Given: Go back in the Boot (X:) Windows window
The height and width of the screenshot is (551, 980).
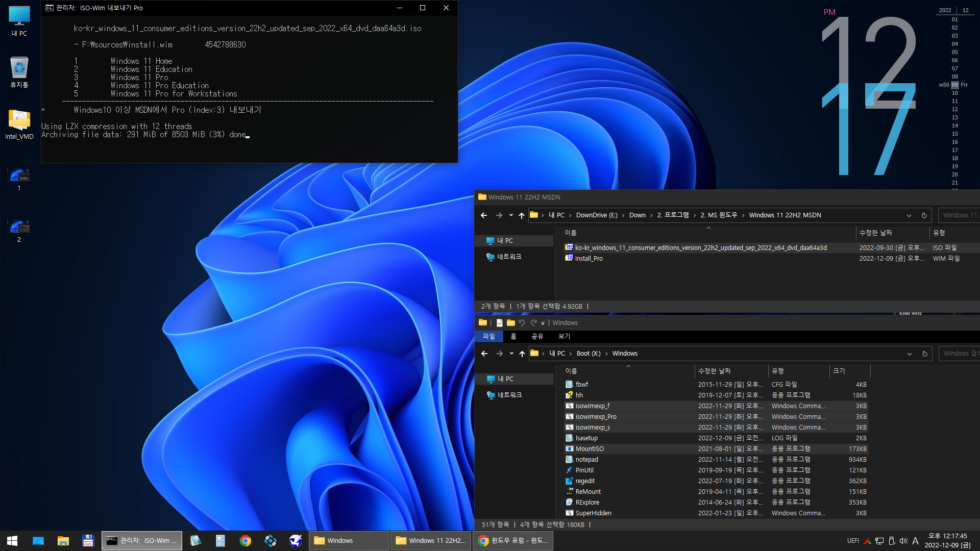Looking at the screenshot, I should [484, 354].
